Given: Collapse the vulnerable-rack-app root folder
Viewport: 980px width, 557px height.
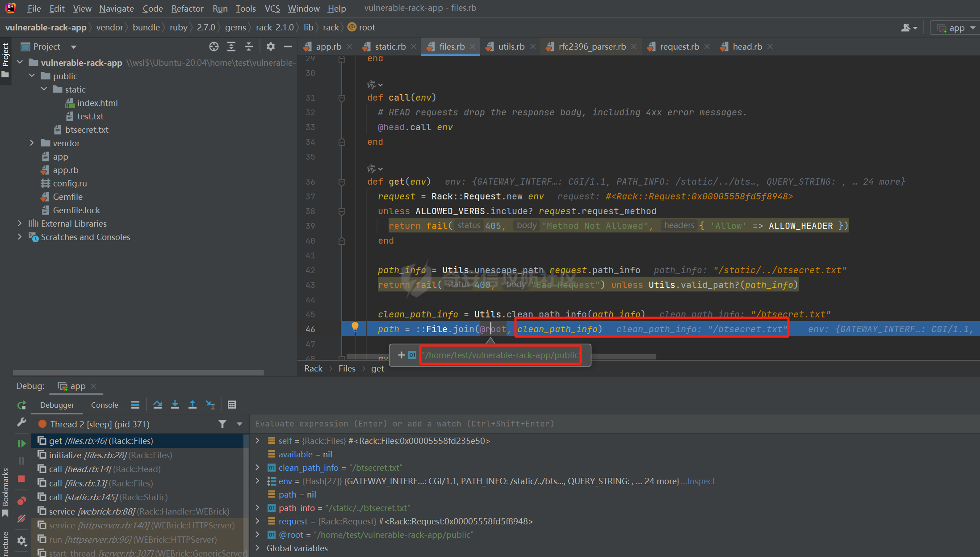Looking at the screenshot, I should click(x=20, y=63).
